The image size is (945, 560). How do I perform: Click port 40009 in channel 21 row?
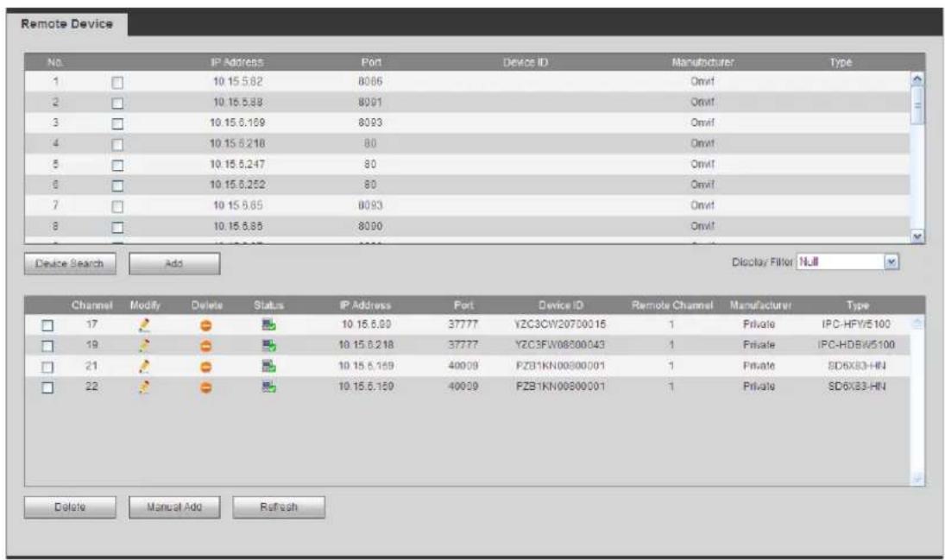click(463, 365)
